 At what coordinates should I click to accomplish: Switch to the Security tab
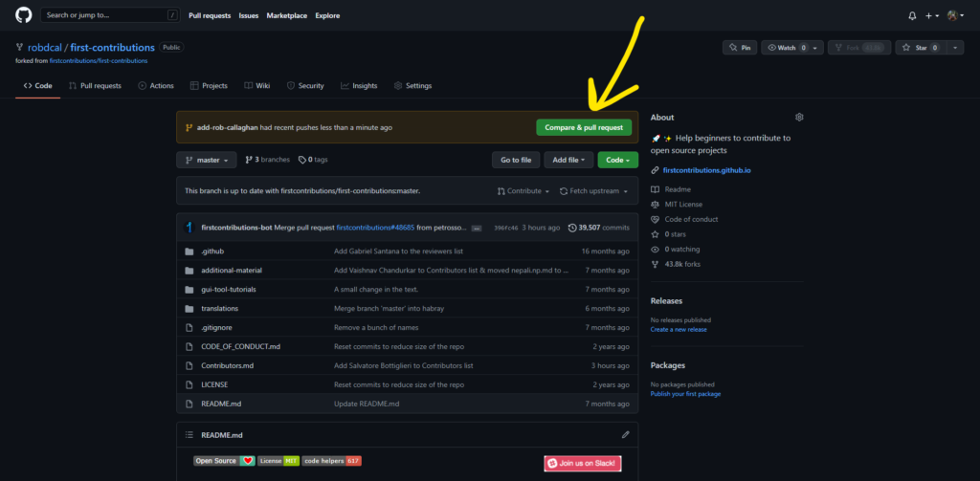pyautogui.click(x=305, y=85)
